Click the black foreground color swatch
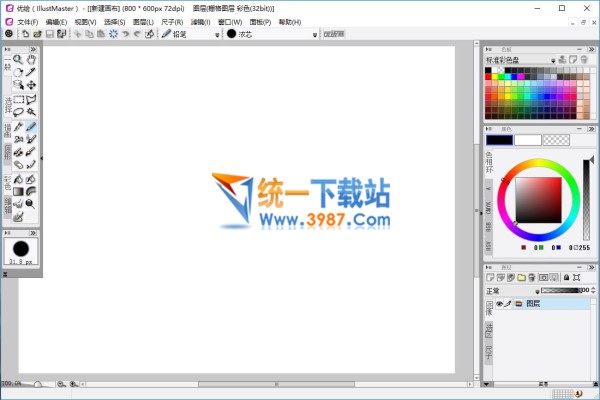Image resolution: width=600 pixels, height=400 pixels. coord(499,140)
